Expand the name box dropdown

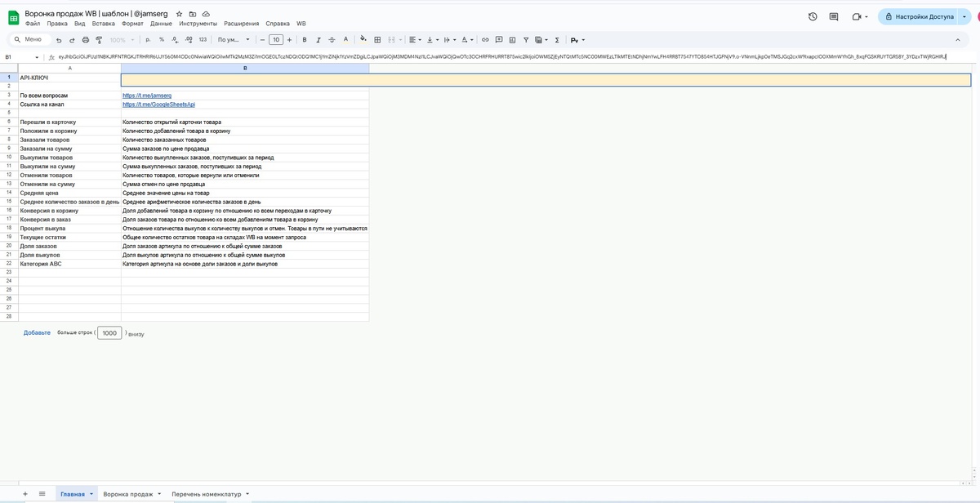pyautogui.click(x=37, y=57)
